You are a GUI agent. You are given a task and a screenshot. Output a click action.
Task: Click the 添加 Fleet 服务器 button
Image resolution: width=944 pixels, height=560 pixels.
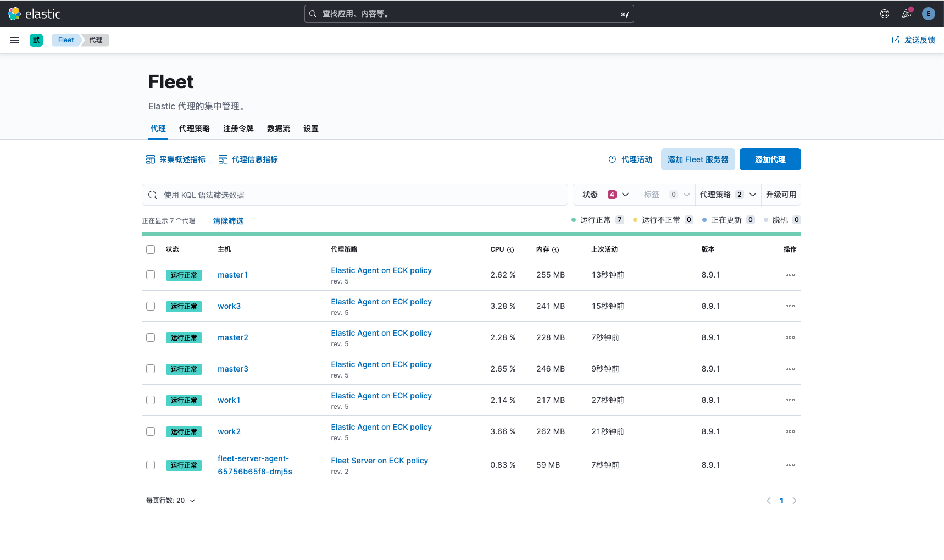tap(698, 159)
